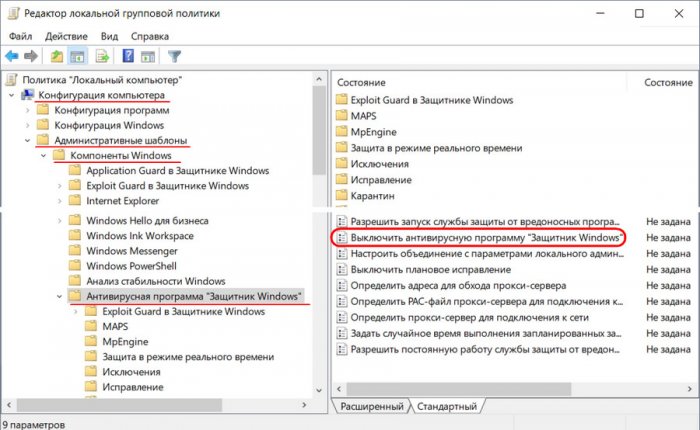The height and width of the screenshot is (430, 700).
Task: Select "Задать случайное время выполнения" policy
Action: [x=486, y=334]
